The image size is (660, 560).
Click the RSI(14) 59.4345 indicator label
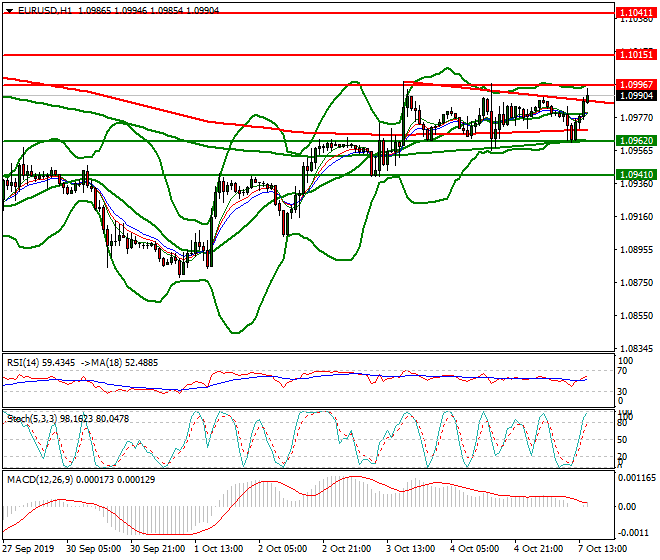coord(41,363)
